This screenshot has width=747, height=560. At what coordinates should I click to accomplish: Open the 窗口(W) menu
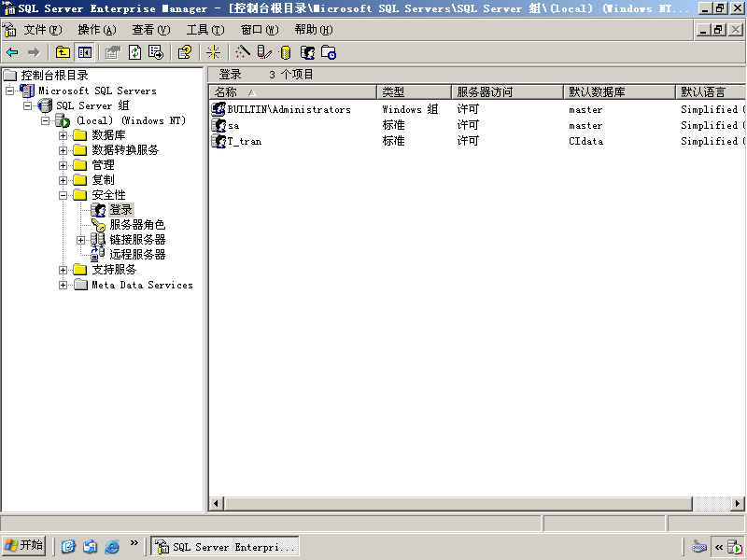(x=260, y=30)
